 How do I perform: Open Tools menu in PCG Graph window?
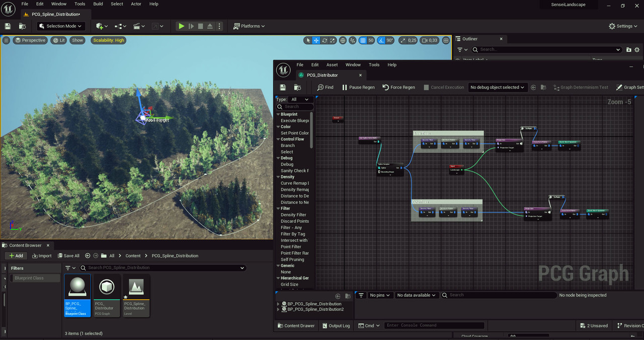[374, 65]
